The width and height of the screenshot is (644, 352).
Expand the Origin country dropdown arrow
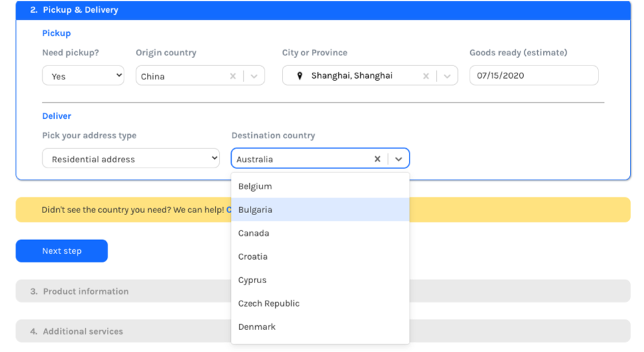254,76
